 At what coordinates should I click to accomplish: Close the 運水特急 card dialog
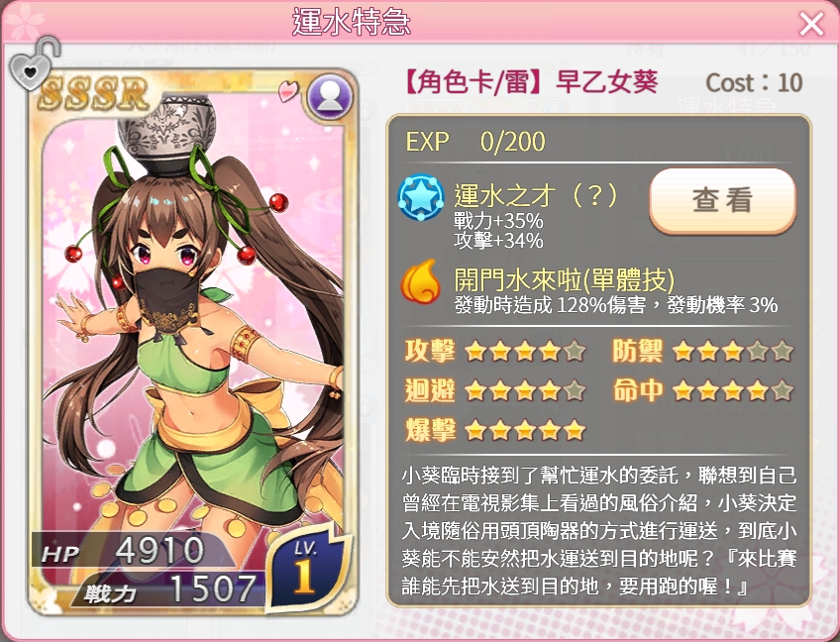tap(811, 24)
